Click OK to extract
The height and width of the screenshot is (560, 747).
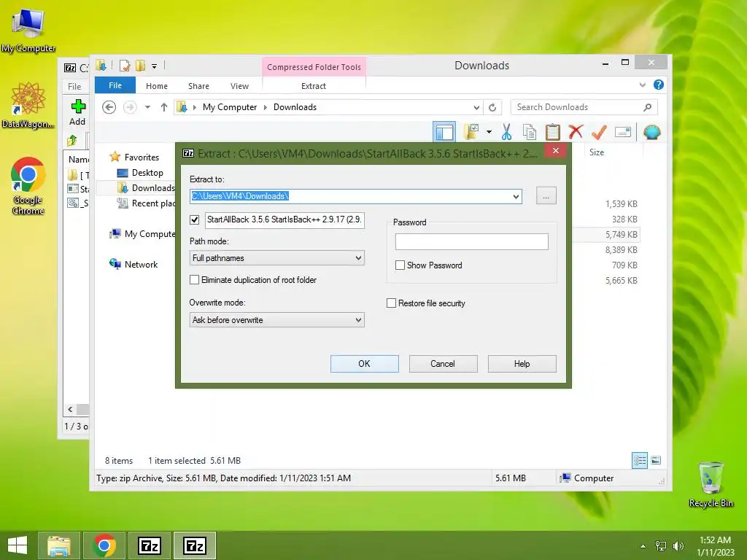click(x=365, y=364)
